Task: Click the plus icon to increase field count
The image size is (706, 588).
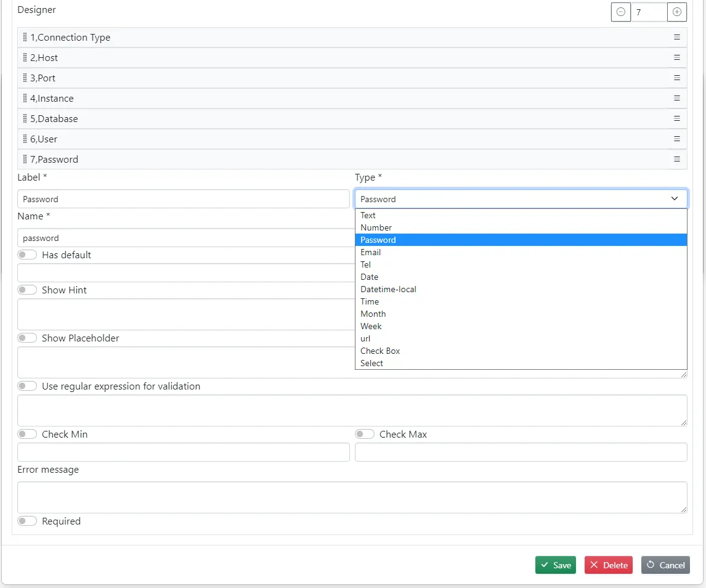Action: (676, 12)
